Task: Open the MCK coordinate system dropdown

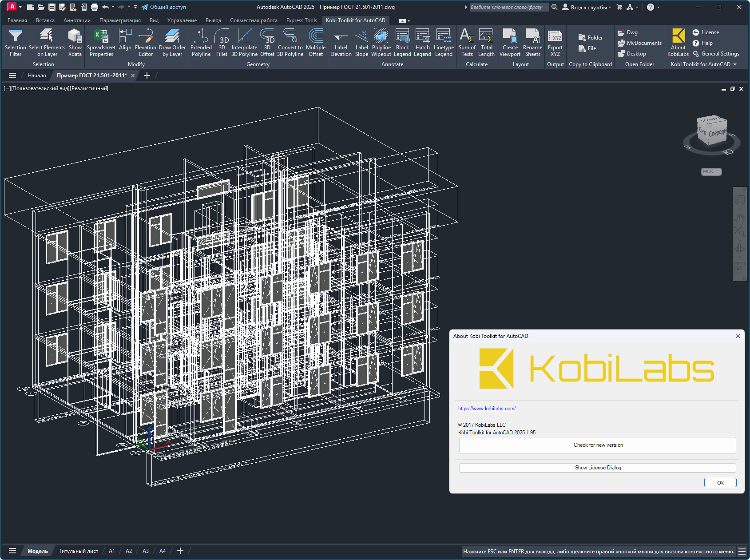Action: click(711, 172)
